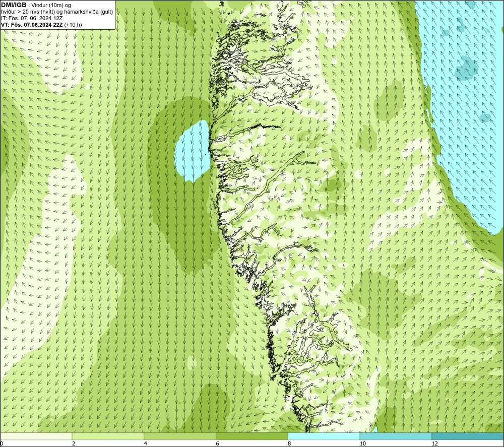Click the '6' scale label

pyautogui.click(x=218, y=443)
